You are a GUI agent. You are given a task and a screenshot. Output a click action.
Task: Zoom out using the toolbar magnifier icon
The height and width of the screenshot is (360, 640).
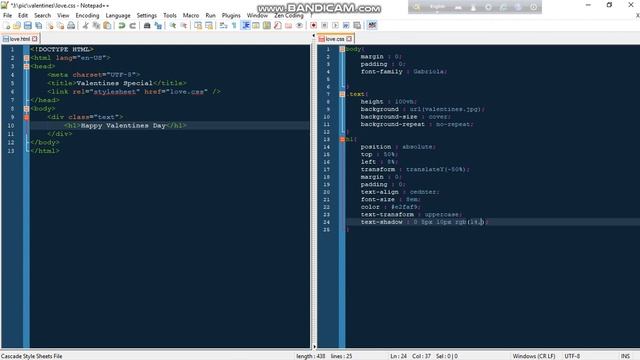tap(184, 25)
